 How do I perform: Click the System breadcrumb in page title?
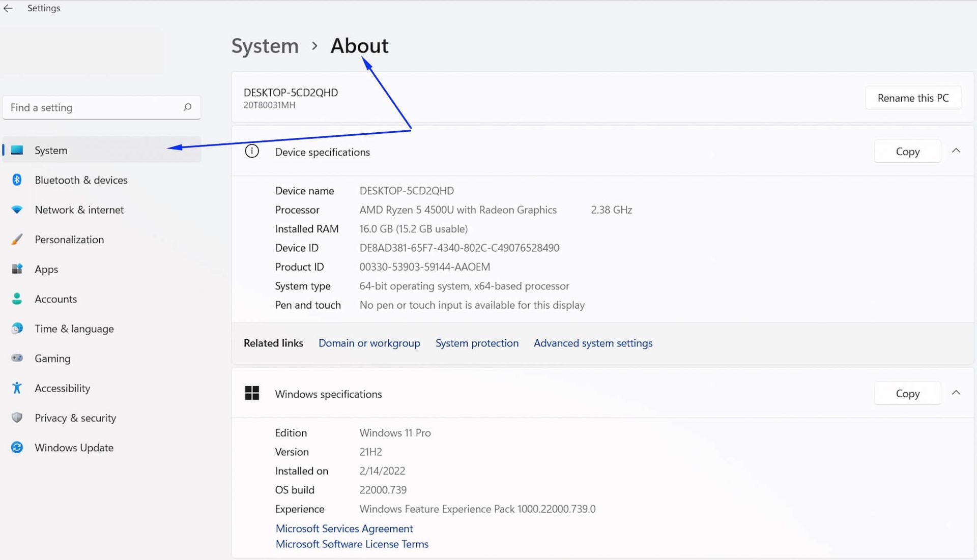tap(265, 46)
